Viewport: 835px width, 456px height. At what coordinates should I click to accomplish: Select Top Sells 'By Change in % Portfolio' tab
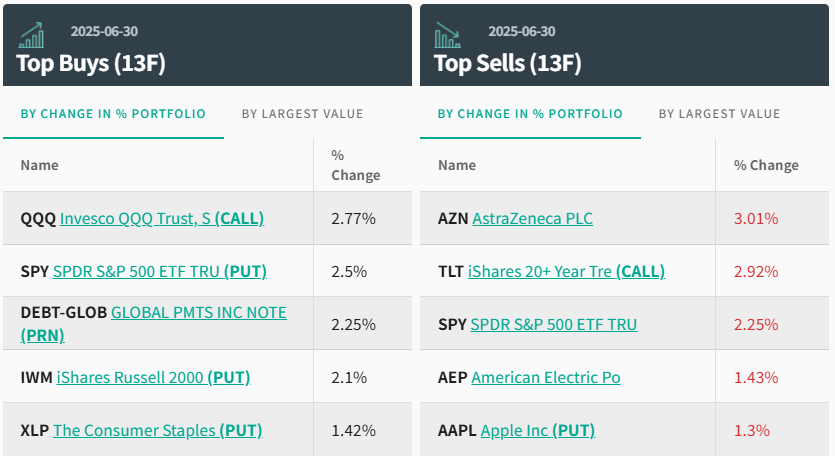click(x=530, y=114)
